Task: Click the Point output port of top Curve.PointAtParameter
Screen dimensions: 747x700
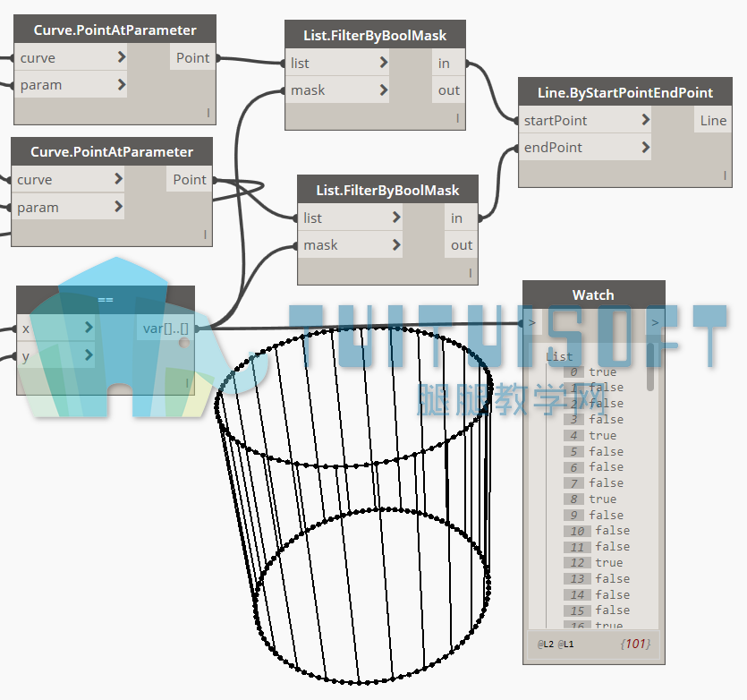Action: click(192, 57)
